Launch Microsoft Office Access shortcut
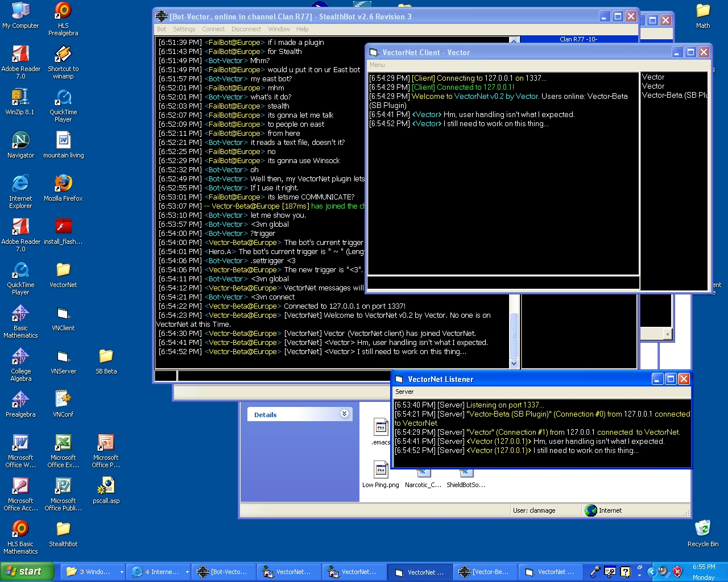This screenshot has width=728, height=582. 20,494
